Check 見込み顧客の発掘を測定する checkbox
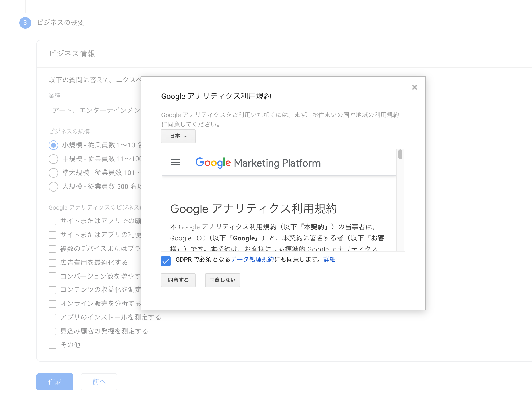The width and height of the screenshot is (532, 399). click(x=52, y=331)
